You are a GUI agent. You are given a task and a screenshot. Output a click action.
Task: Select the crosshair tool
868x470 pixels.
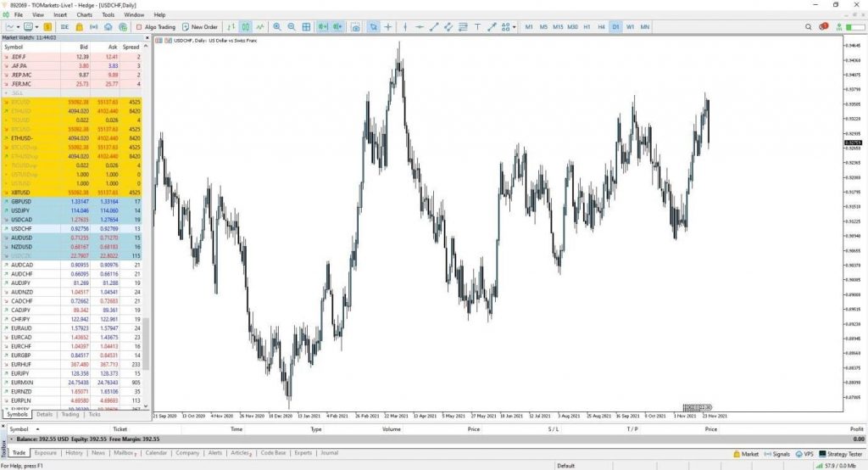[388, 26]
